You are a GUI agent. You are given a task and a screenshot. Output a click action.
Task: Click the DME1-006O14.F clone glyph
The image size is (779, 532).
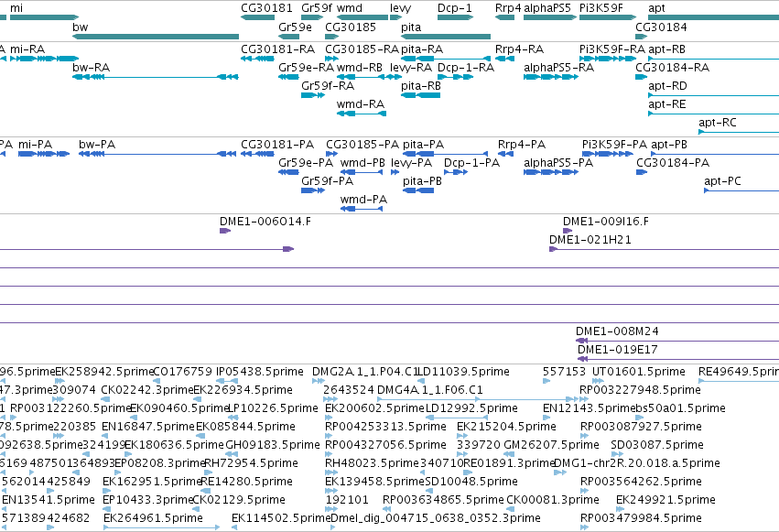coord(225,231)
